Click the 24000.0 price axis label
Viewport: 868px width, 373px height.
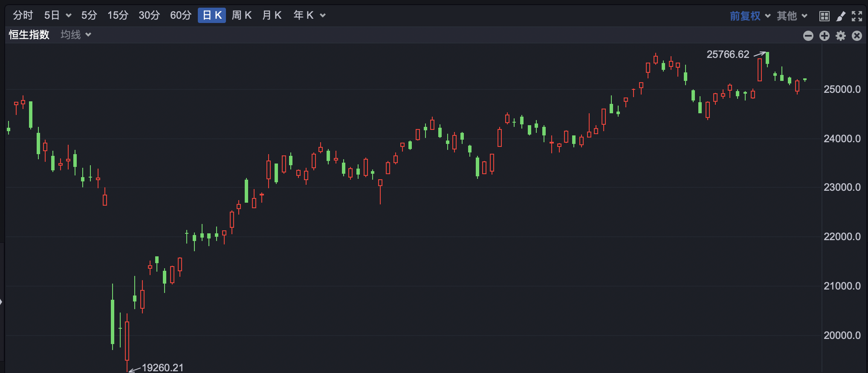(842, 139)
